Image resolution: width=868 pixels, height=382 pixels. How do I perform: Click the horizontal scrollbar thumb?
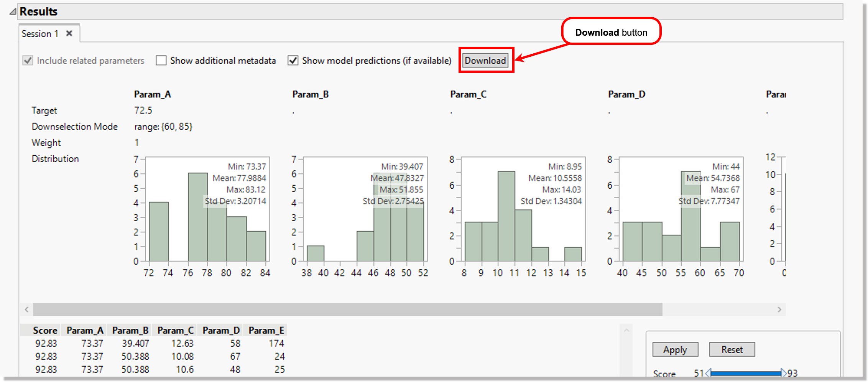tap(348, 309)
